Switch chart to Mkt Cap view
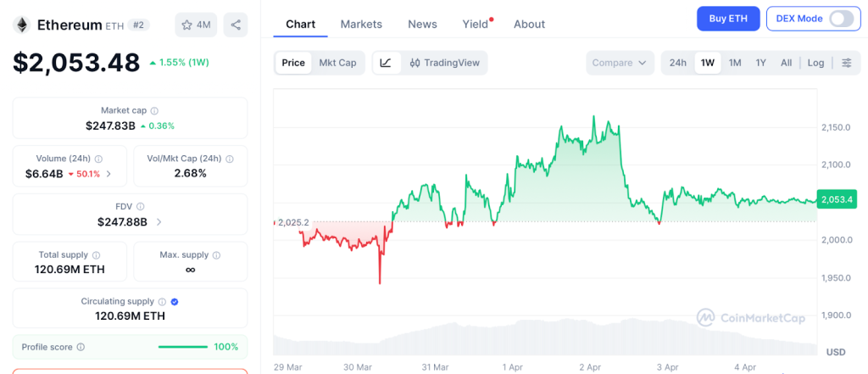 tap(337, 63)
